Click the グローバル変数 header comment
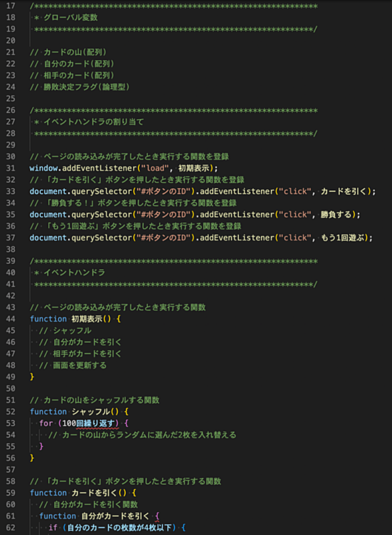Viewport: 392px width, 535px height. tap(66, 17)
